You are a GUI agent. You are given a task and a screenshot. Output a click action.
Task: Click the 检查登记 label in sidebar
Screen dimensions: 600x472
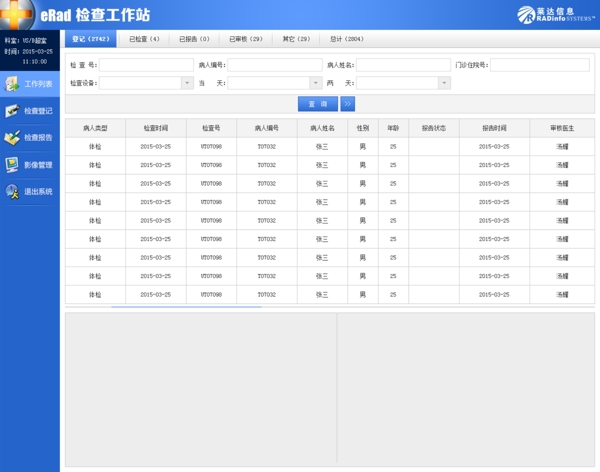point(38,111)
